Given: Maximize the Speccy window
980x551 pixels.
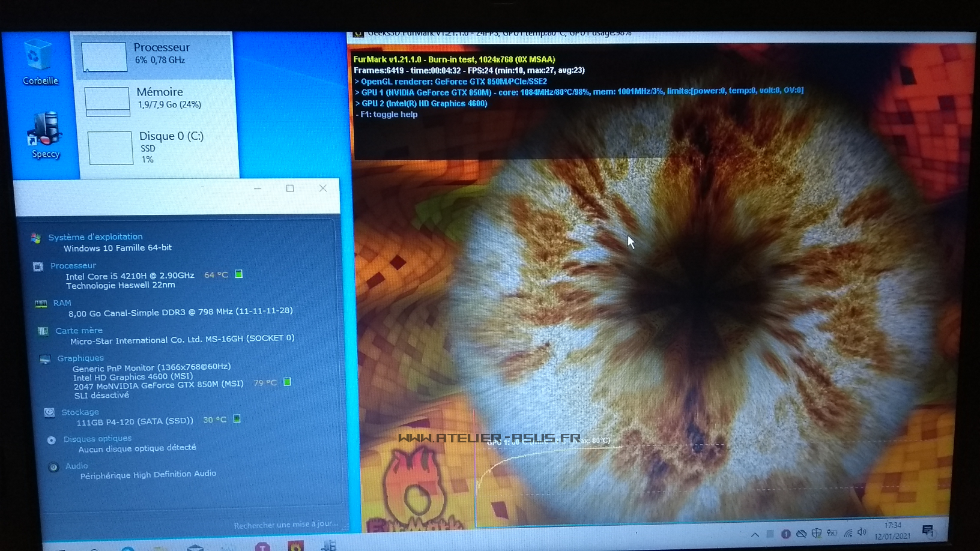Looking at the screenshot, I should coord(290,188).
